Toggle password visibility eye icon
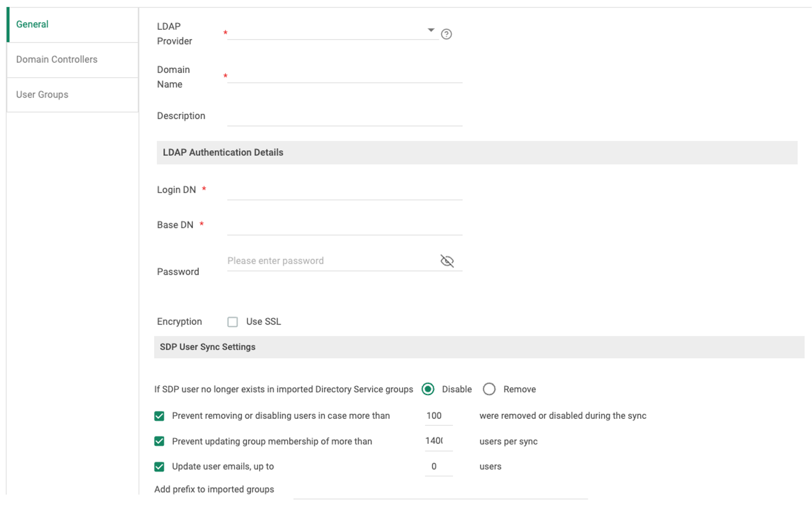This screenshot has width=812, height=506. pyautogui.click(x=447, y=261)
